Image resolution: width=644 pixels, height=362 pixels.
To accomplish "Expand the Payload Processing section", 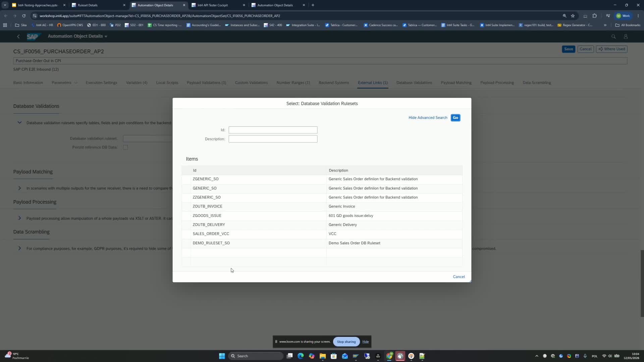I will coord(19,218).
